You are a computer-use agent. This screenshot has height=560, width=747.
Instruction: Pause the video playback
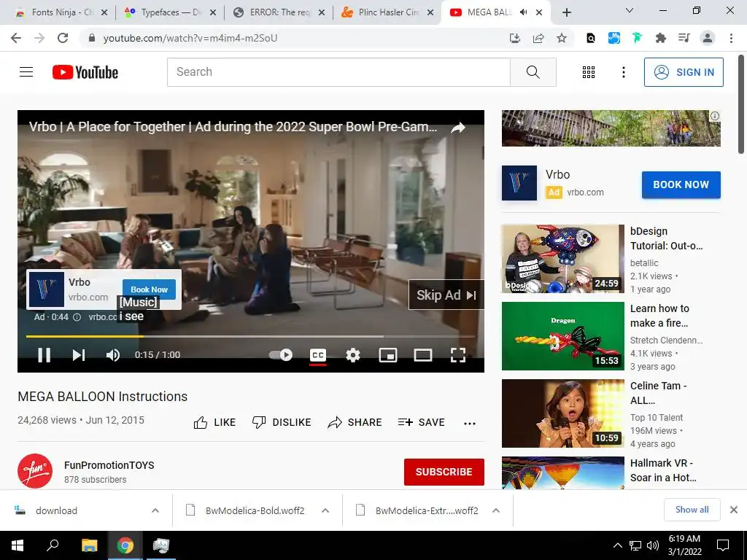click(x=44, y=355)
